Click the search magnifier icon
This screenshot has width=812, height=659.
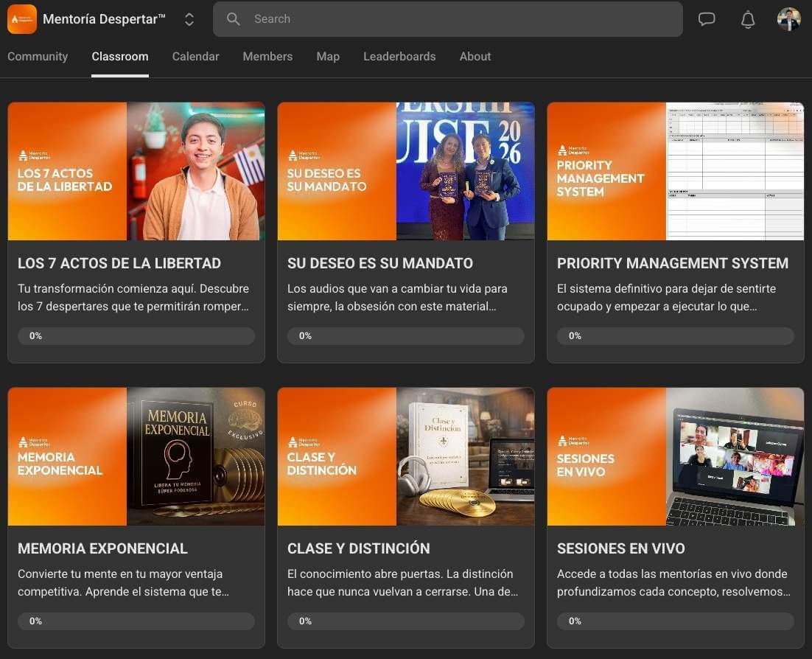click(x=233, y=19)
